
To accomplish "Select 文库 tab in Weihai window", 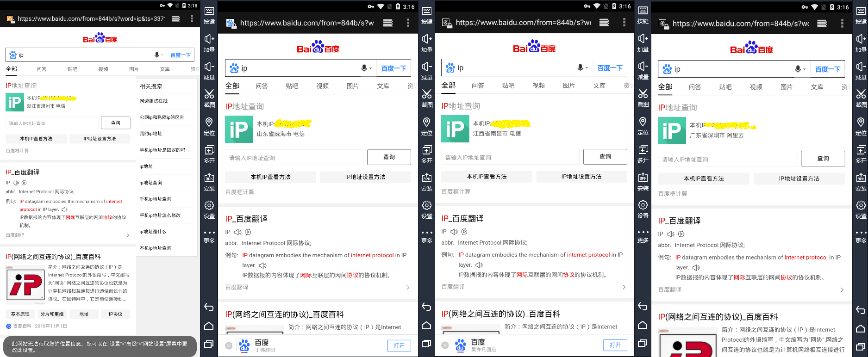I will pos(383,86).
